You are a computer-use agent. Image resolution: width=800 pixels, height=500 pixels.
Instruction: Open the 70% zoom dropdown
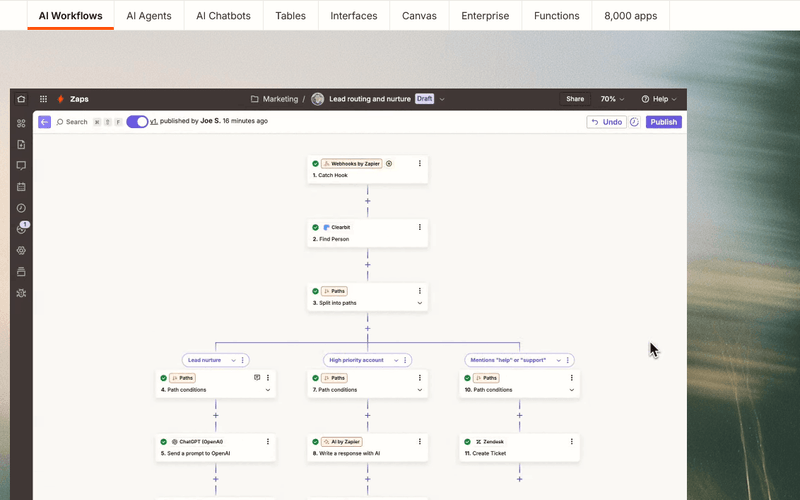point(612,99)
